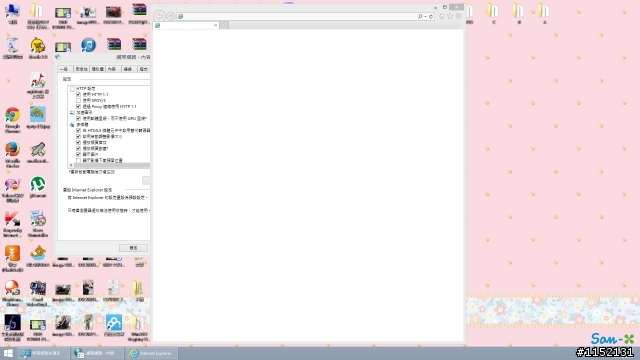Select the Kaspersky desktop icon
This screenshot has width=640, height=360.
coord(12,224)
